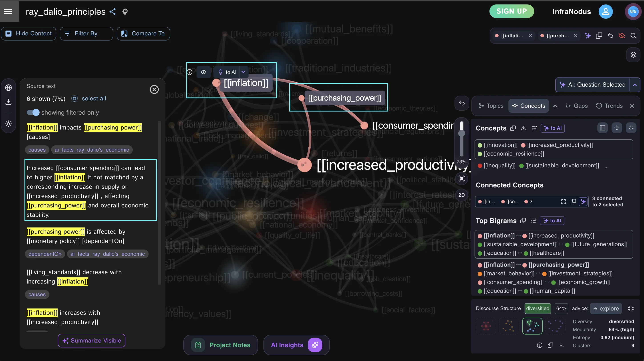Click Summarize Visible button
Screen dimensions: 644x361
coord(91,341)
